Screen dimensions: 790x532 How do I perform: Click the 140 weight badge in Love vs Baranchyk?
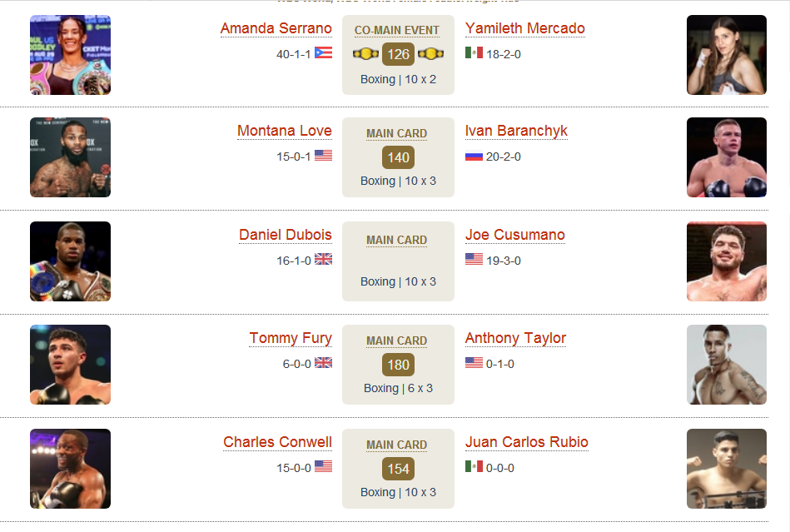tap(398, 157)
